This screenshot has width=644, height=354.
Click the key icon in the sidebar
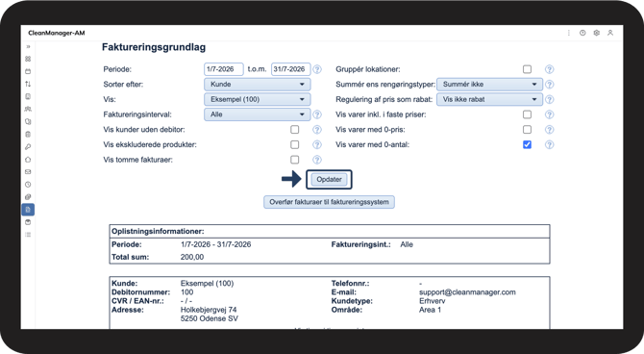pyautogui.click(x=28, y=147)
